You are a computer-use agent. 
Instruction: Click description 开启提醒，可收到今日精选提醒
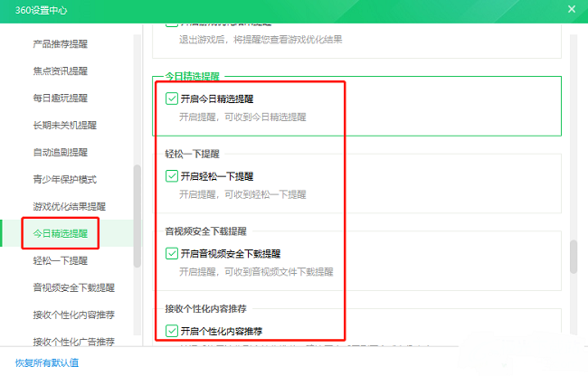pos(242,117)
